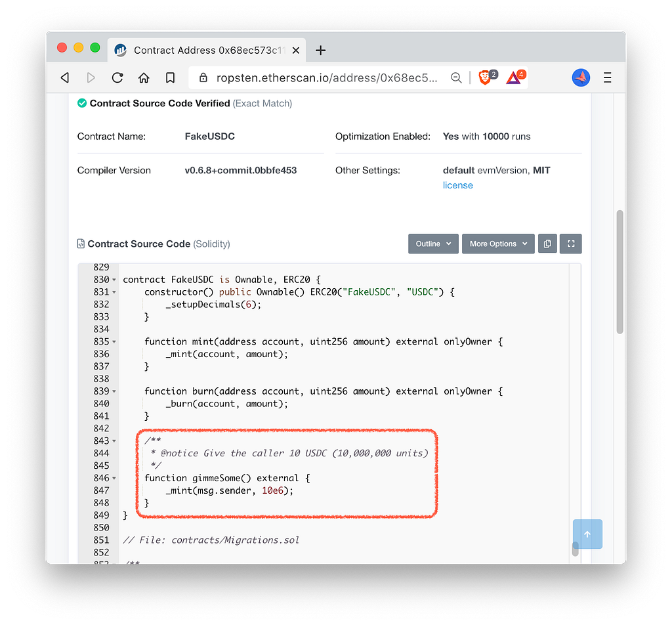
Task: Copy the contract source code to clipboard
Action: pos(547,244)
